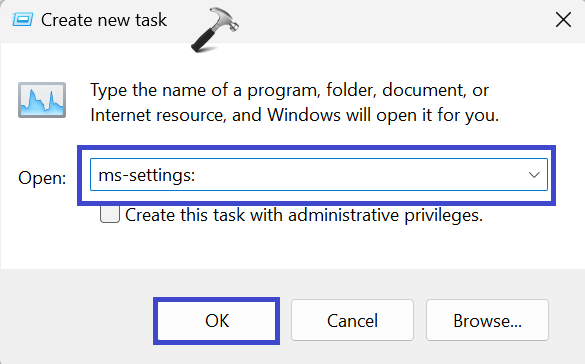This screenshot has height=364, width=585.
Task: Enable the administrative privileges checkbox
Action: point(110,214)
